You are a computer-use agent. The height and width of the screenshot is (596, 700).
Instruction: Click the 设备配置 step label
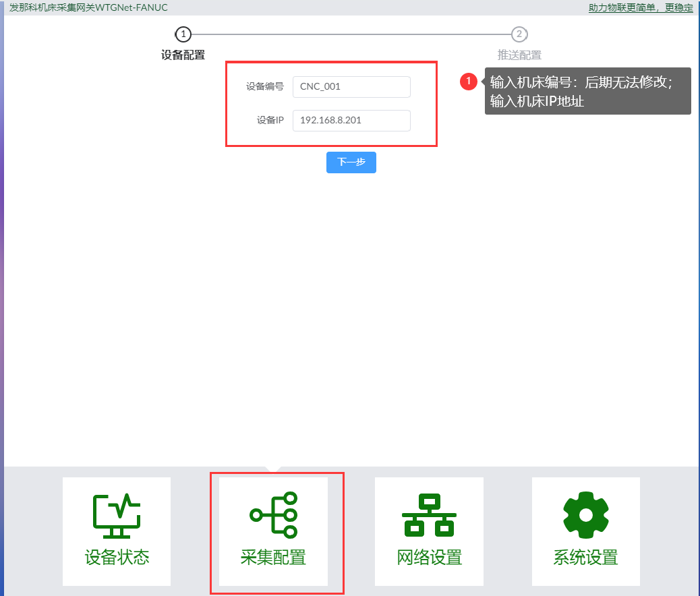pyautogui.click(x=183, y=55)
